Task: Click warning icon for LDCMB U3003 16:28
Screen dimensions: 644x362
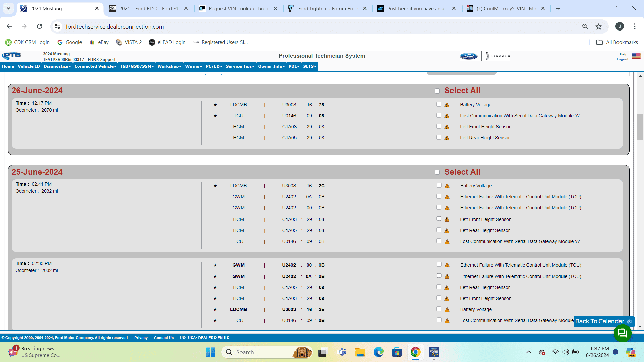Action: click(447, 105)
